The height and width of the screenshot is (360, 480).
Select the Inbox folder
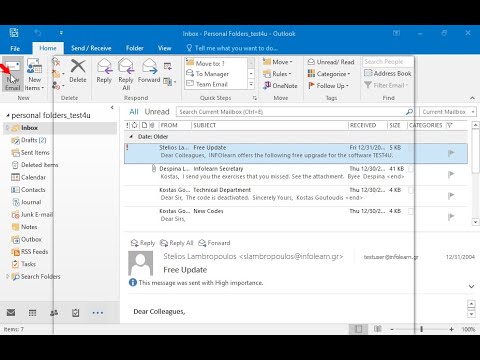(60, 128)
